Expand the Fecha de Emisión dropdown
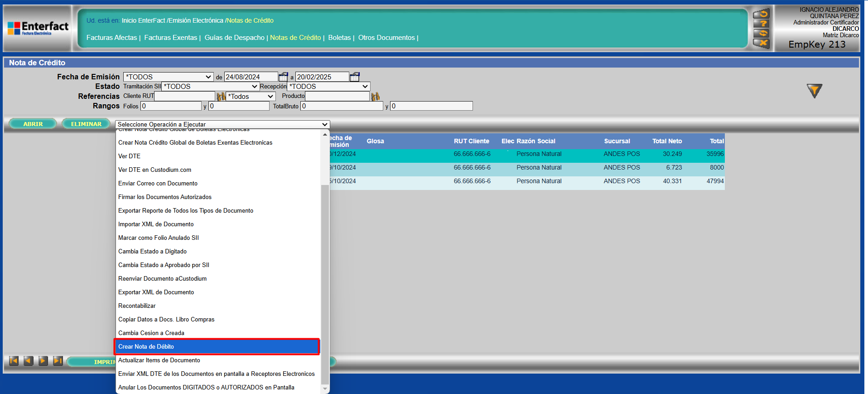The width and height of the screenshot is (868, 394). (168, 77)
